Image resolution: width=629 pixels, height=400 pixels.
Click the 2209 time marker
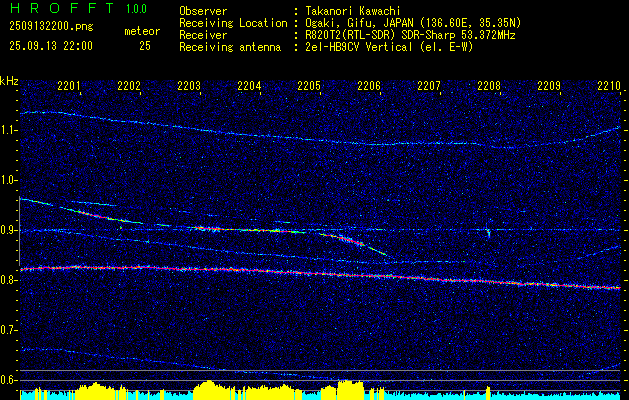549,85
